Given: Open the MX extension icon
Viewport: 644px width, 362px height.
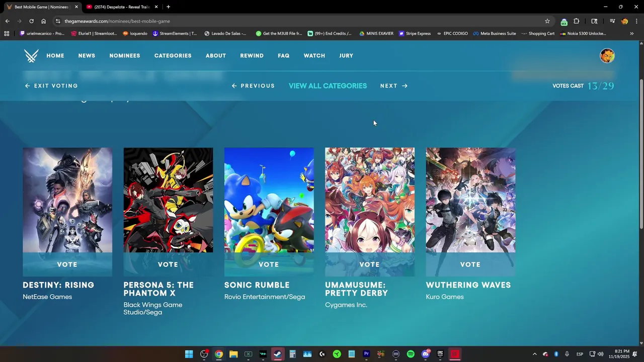Looking at the screenshot, I should point(564,21).
